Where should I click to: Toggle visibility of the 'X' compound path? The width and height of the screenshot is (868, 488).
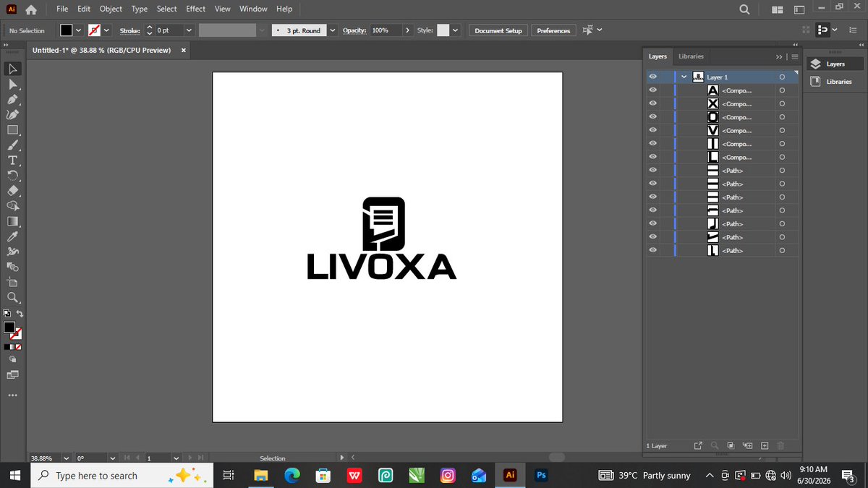tap(652, 103)
